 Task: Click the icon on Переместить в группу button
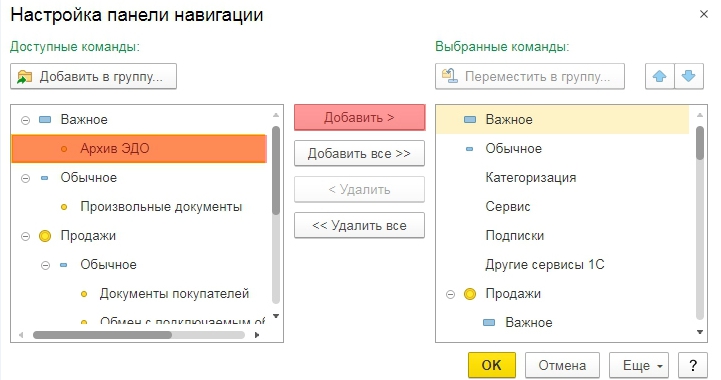point(449,76)
